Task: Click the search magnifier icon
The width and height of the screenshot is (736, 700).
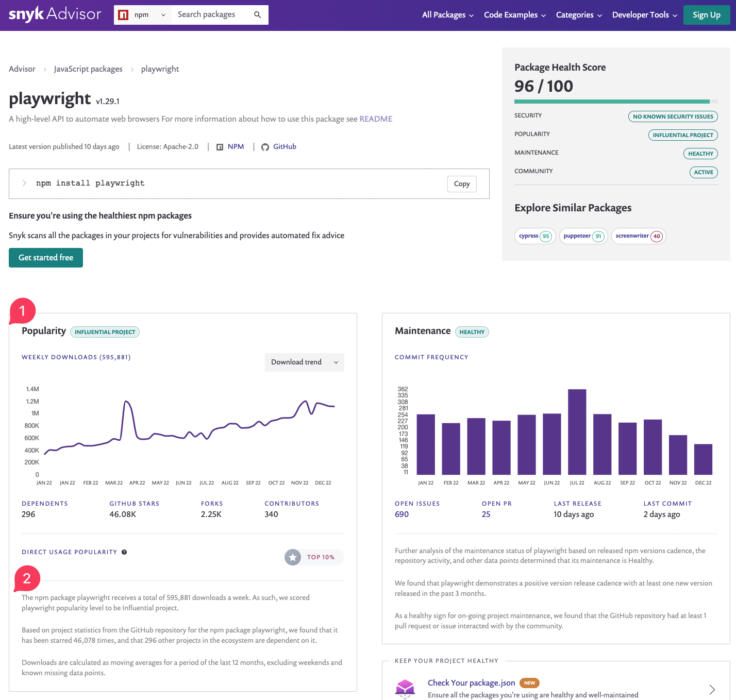Action: click(x=257, y=15)
